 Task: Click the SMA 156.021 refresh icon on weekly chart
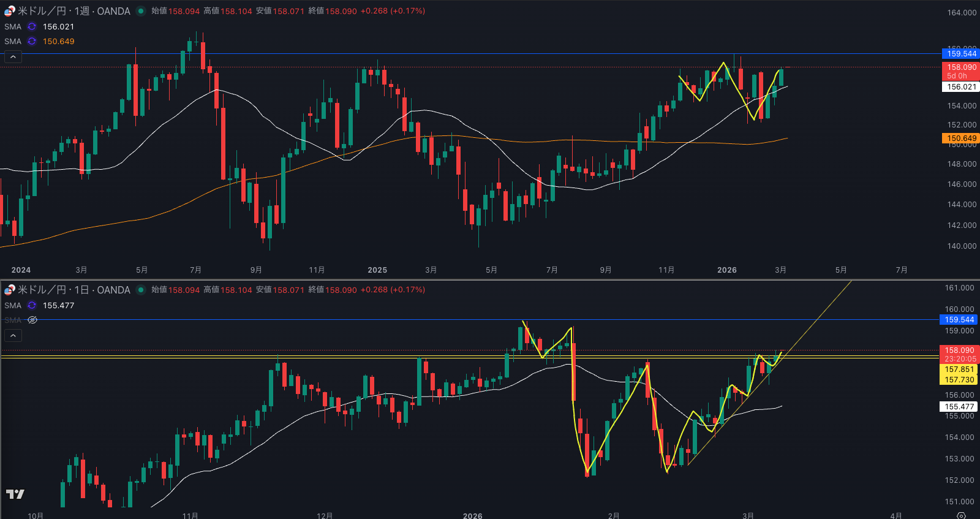pos(32,27)
